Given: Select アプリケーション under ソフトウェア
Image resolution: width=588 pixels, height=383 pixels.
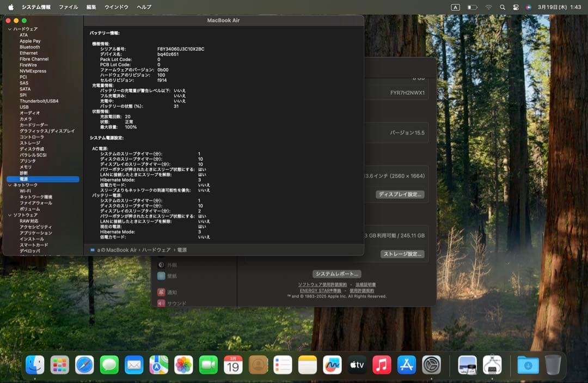Looking at the screenshot, I should tap(35, 233).
